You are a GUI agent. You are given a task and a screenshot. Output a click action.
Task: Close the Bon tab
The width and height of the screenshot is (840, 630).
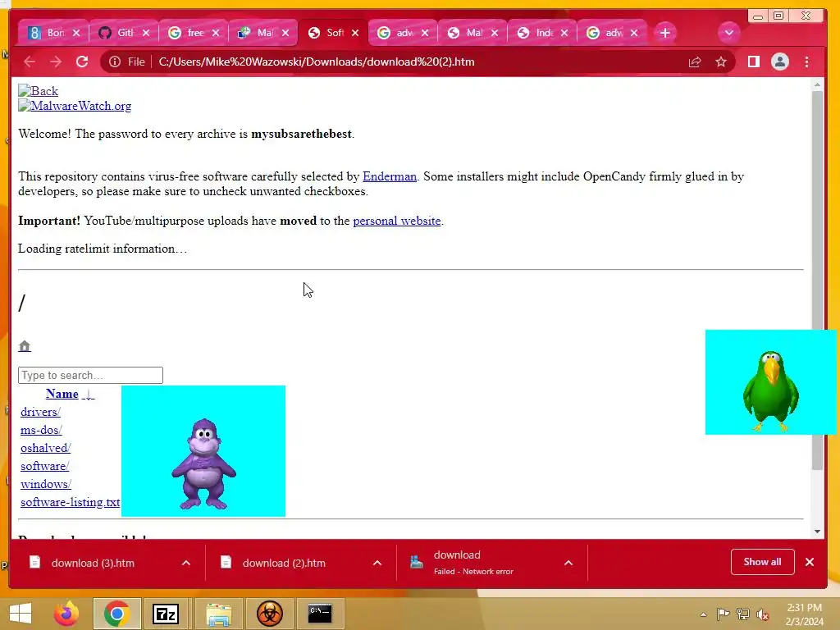(76, 33)
